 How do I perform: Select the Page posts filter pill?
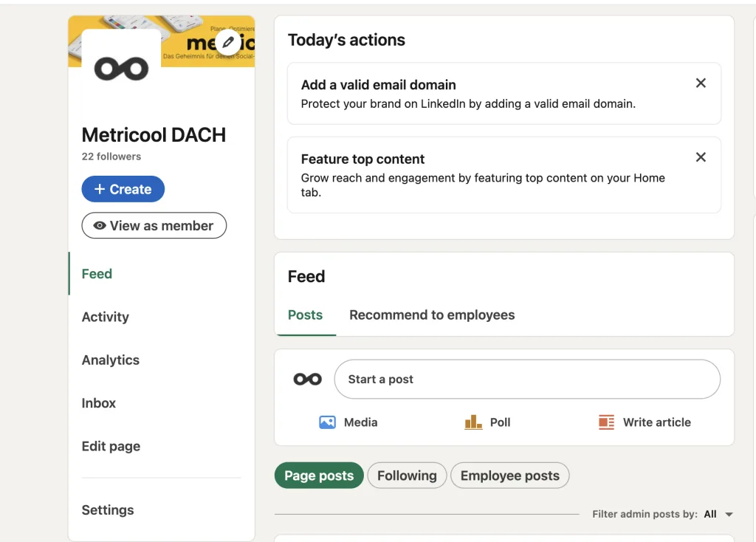click(x=319, y=476)
